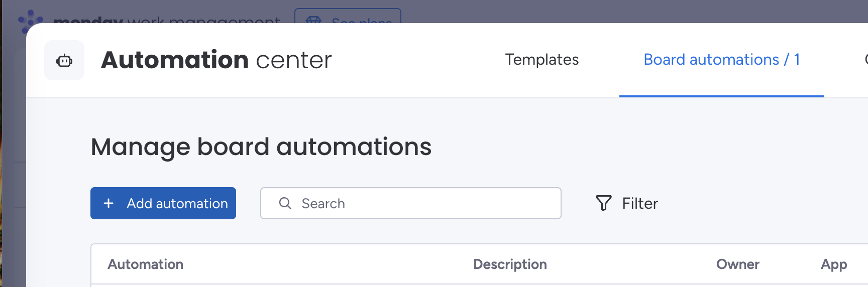
Task: Open the cut-off tab right of Board automations
Action: (x=865, y=60)
